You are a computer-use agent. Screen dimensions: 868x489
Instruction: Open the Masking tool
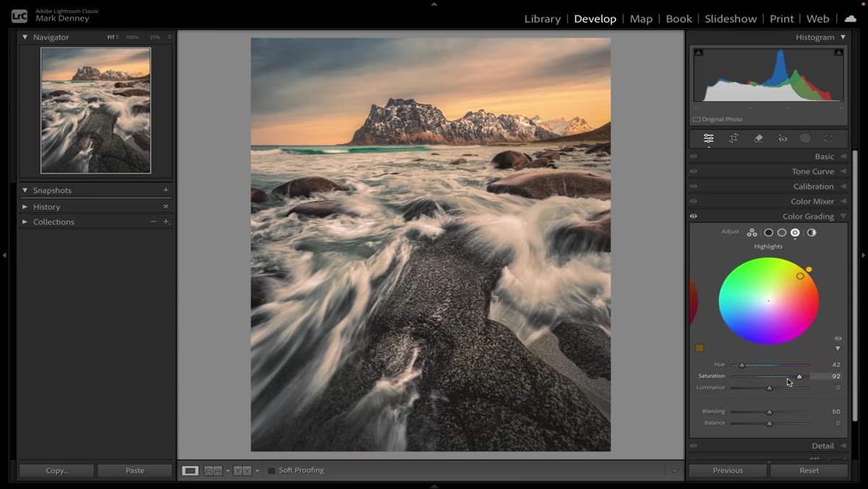point(805,138)
